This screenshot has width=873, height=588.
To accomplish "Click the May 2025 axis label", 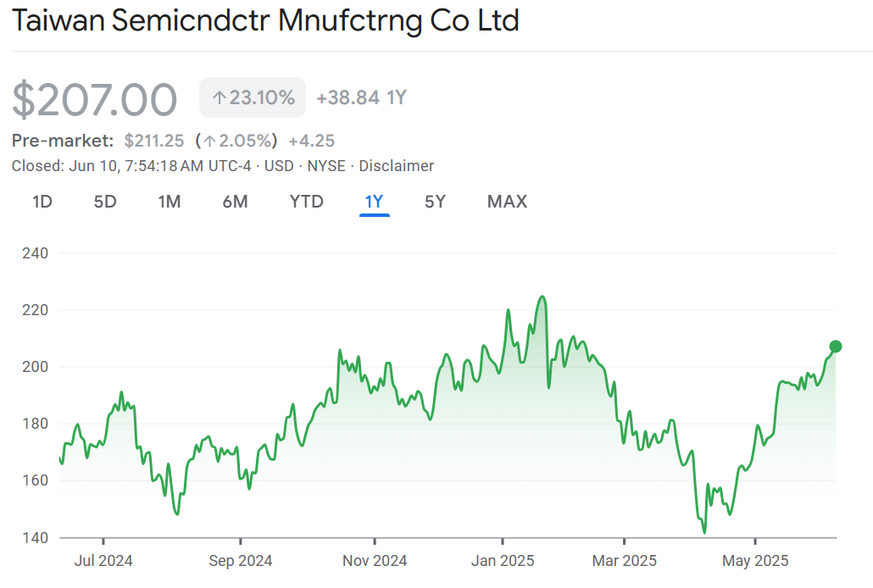I will (x=755, y=561).
